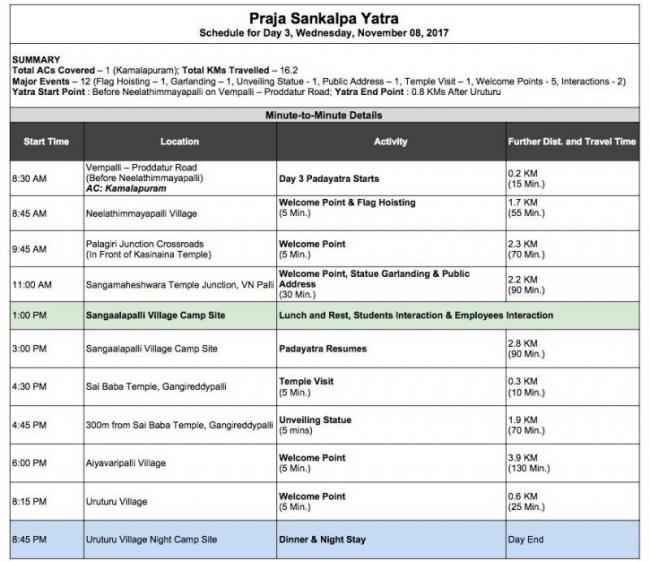Image resolution: width=650 pixels, height=562 pixels.
Task: Click 'AC: Kamalapuram' italic text
Action: (126, 189)
